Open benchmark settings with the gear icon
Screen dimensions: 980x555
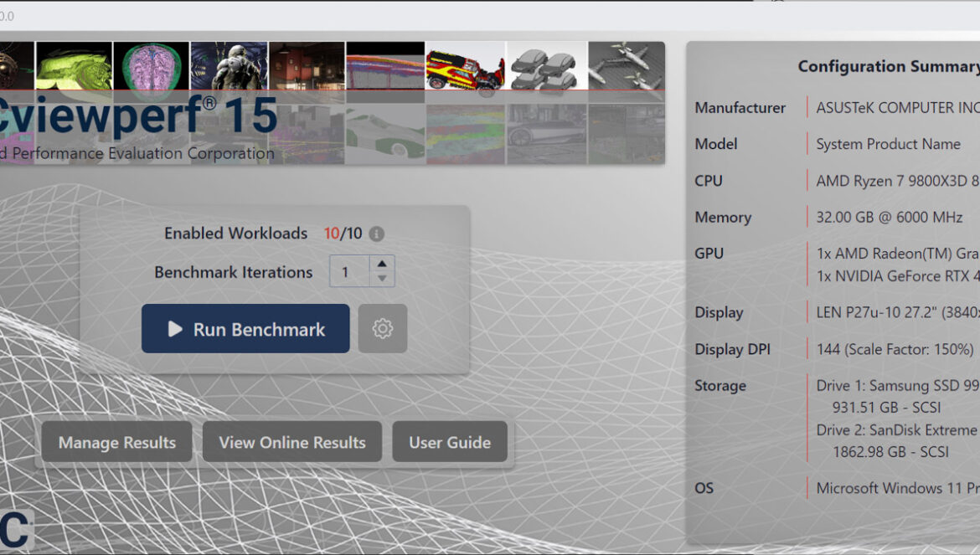(x=383, y=328)
